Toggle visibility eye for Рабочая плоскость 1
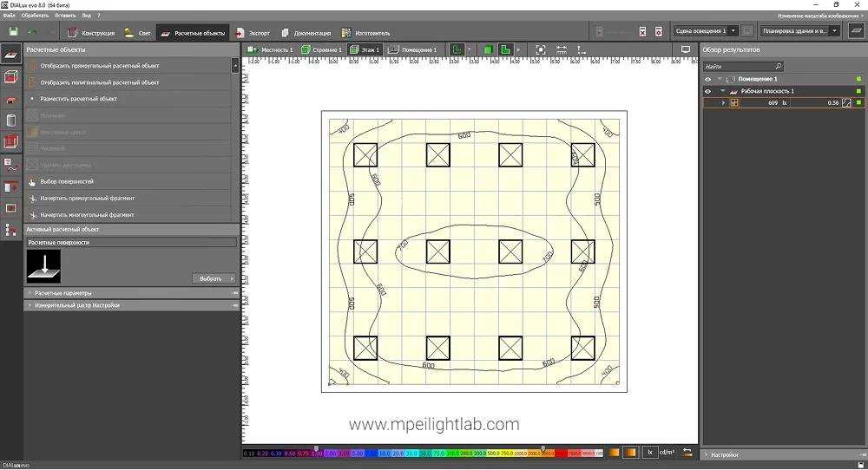The width and height of the screenshot is (868, 470). [707, 91]
